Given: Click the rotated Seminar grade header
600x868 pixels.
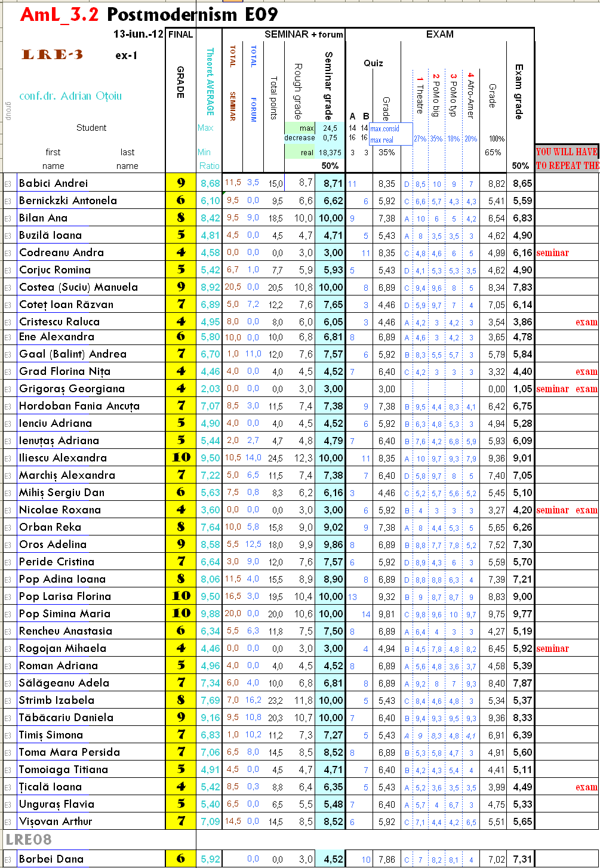Looking at the screenshot, I should point(328,85).
